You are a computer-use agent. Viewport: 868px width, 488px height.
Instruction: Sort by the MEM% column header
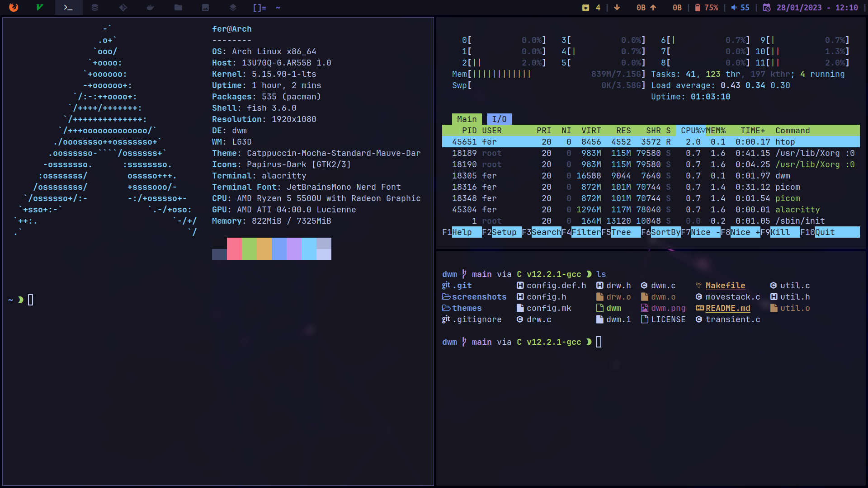click(716, 131)
